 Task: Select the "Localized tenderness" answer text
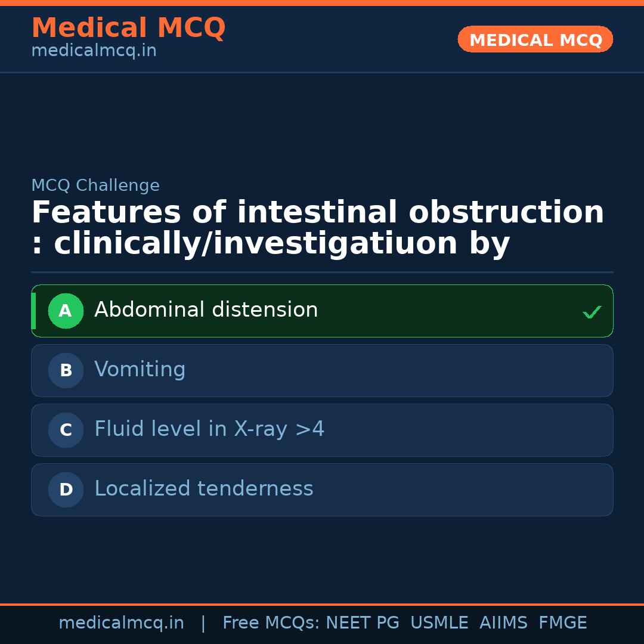tap(203, 489)
